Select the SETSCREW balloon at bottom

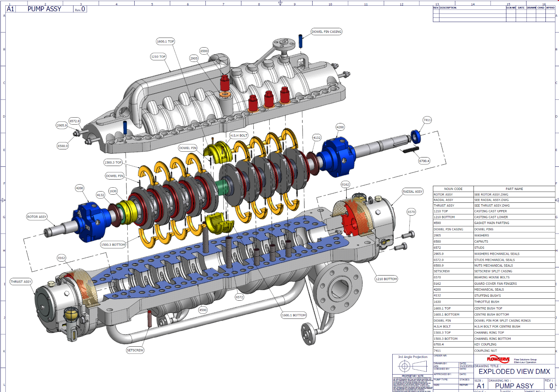(135, 350)
